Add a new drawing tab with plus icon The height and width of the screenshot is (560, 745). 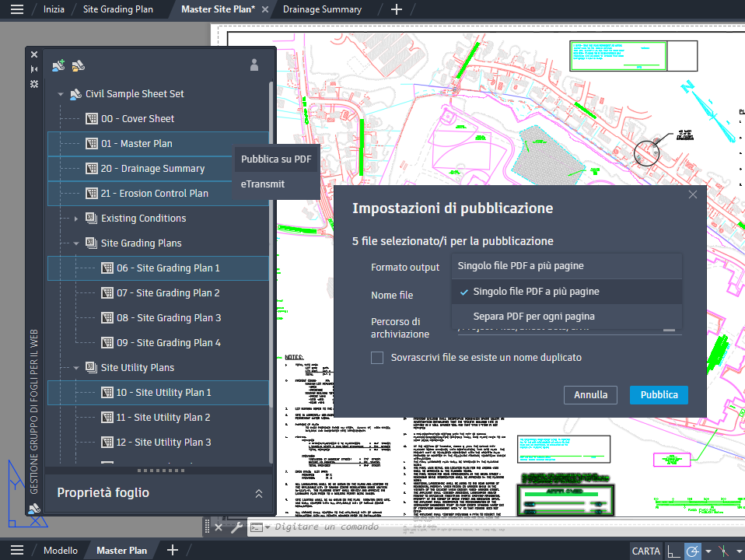pos(397,9)
